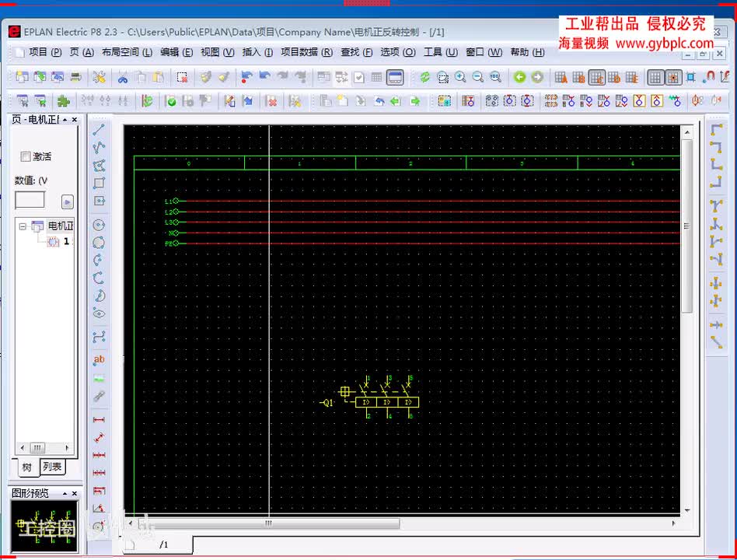Enable the 激活 checkbox
Image resolution: width=737 pixels, height=560 pixels.
coord(26,156)
